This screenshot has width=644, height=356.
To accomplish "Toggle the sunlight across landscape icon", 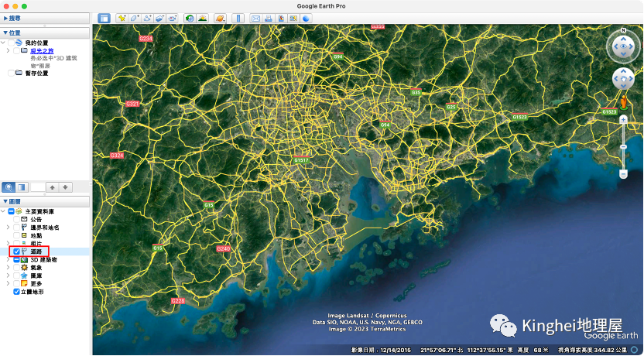I will 202,18.
